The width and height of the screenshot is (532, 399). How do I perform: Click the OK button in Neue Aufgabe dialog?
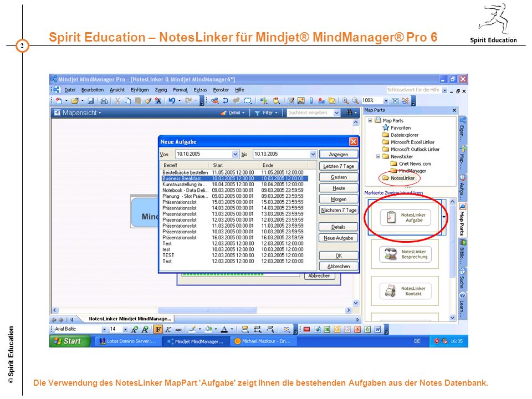point(338,255)
